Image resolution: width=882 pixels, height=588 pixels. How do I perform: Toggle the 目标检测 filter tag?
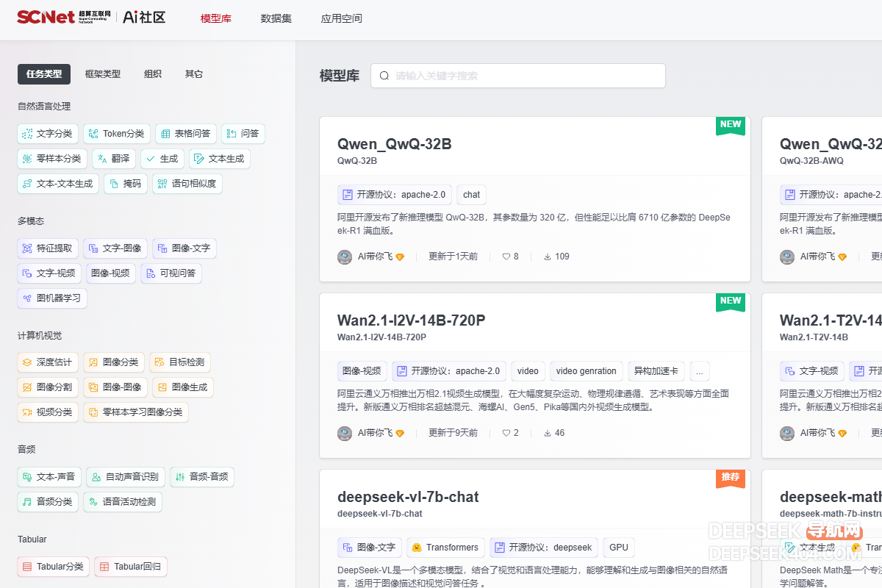[x=180, y=362]
